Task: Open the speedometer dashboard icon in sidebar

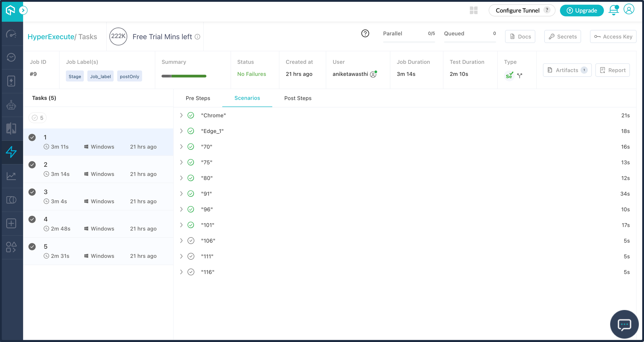Action: point(12,34)
